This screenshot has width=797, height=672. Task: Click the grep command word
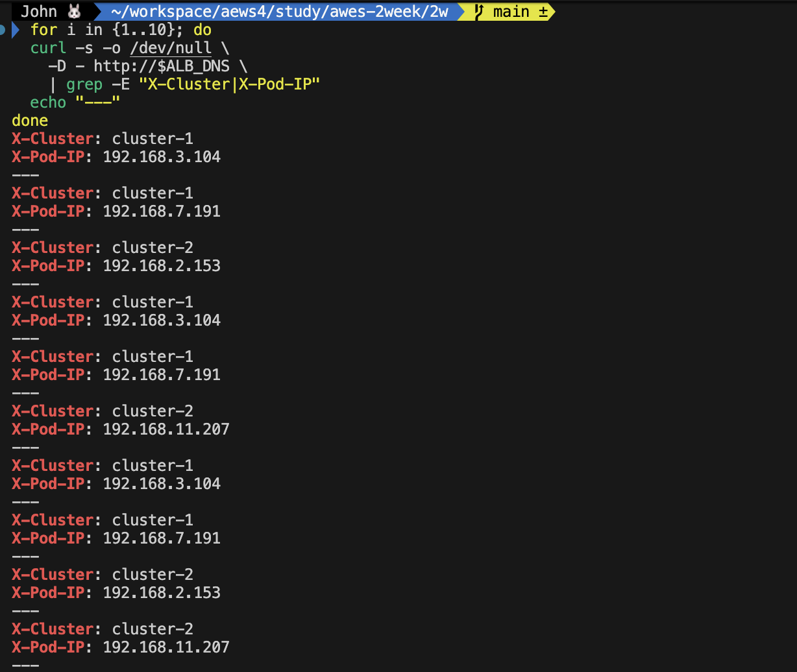point(84,84)
